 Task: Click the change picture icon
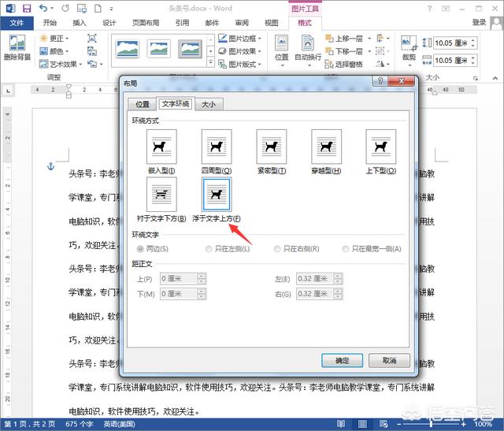[92, 51]
